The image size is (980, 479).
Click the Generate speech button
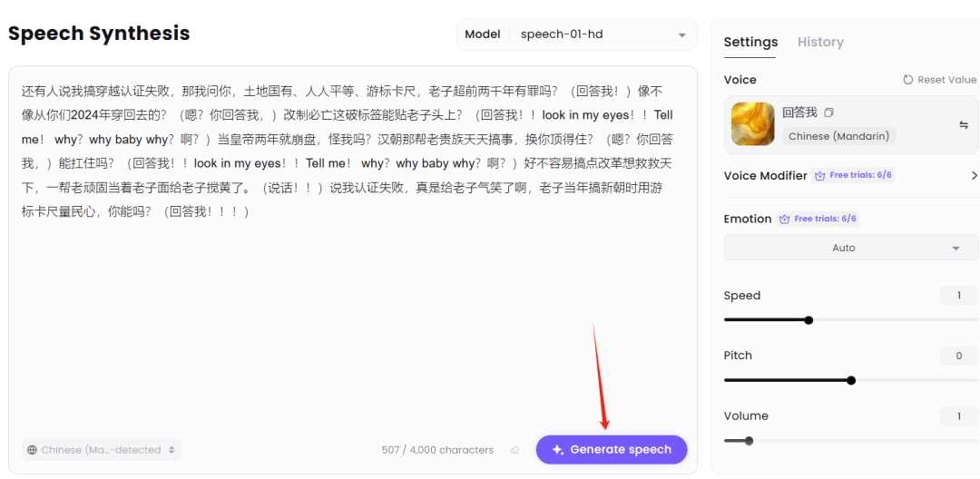612,450
